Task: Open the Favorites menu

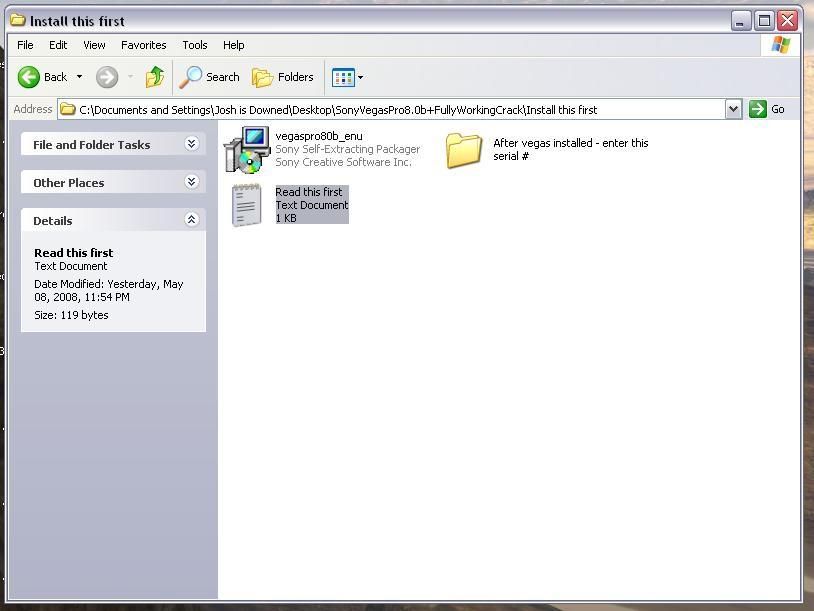Action: pos(144,45)
